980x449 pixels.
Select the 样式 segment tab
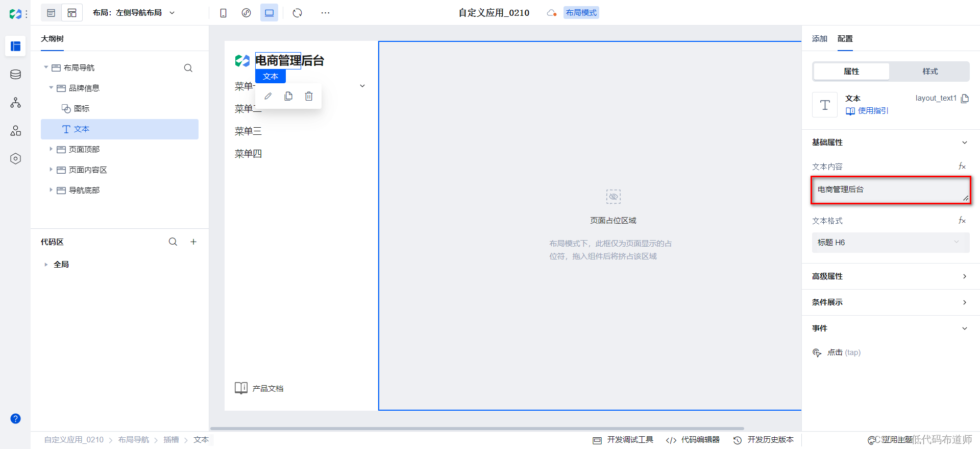click(930, 72)
